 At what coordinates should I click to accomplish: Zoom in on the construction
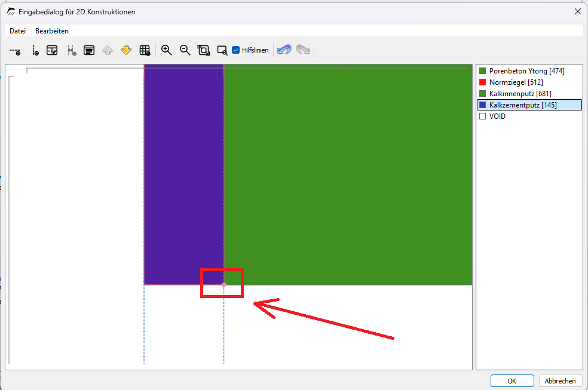point(167,50)
